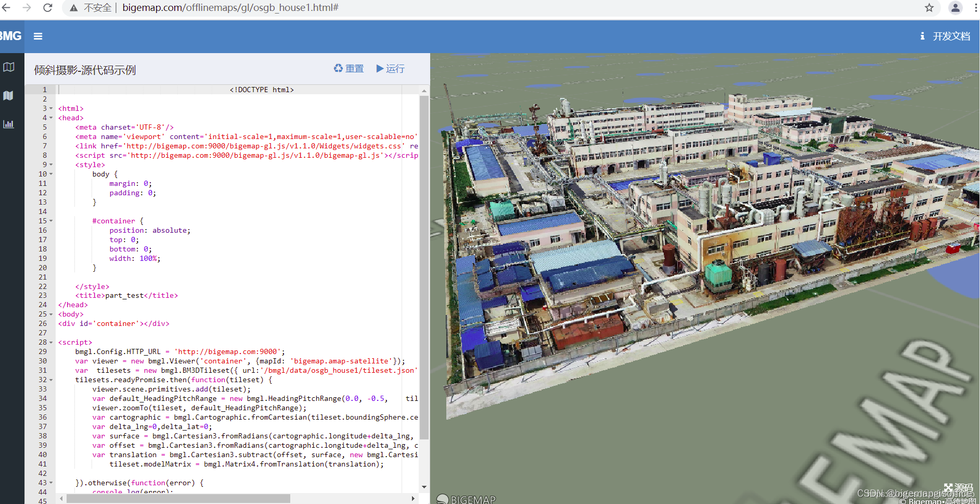
Task: Open the bar chart sidebar icon
Action: click(9, 124)
